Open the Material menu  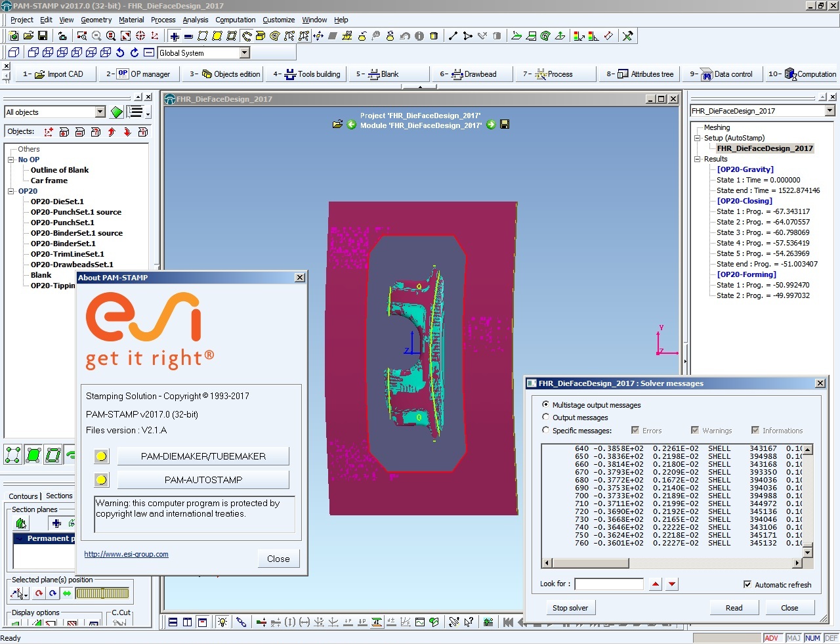coord(131,20)
